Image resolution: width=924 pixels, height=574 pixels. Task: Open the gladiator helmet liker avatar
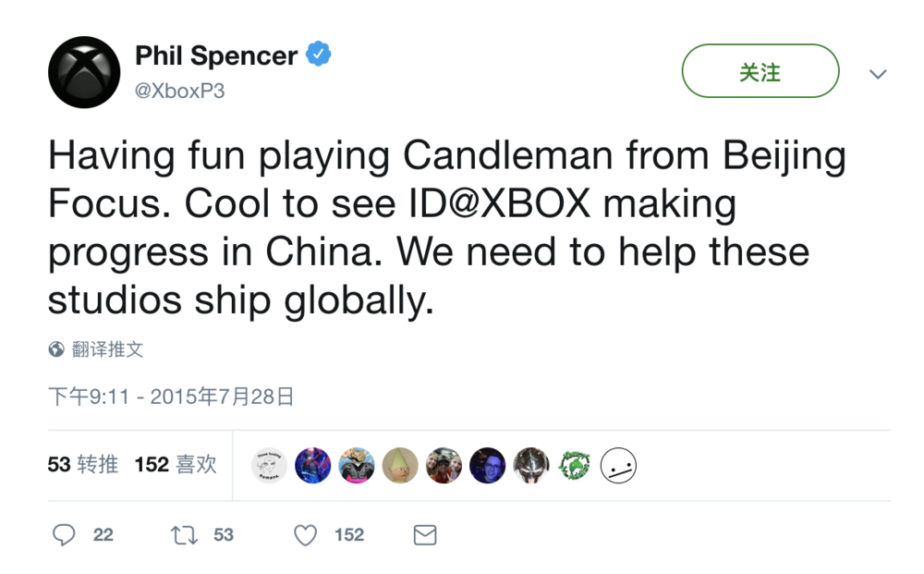pyautogui.click(x=531, y=466)
